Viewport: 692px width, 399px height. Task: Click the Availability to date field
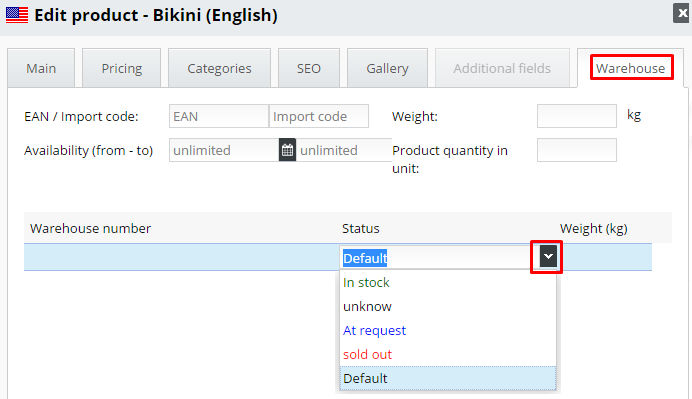(344, 150)
